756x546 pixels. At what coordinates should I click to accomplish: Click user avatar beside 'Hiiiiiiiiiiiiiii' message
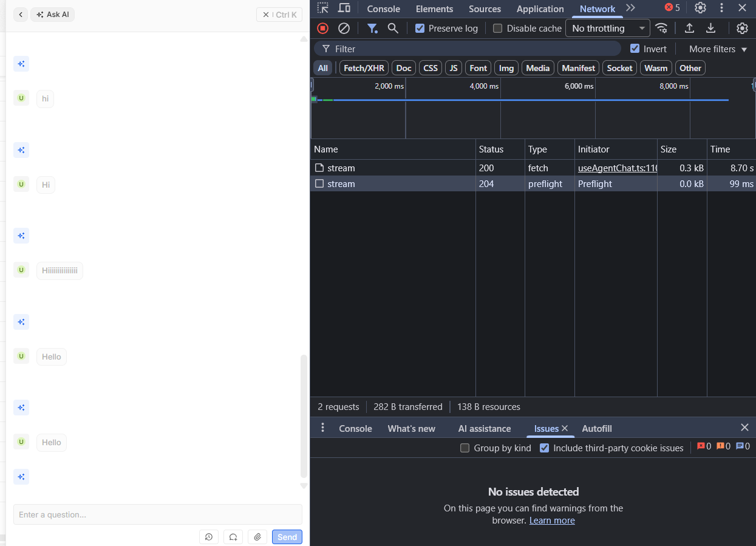21,270
